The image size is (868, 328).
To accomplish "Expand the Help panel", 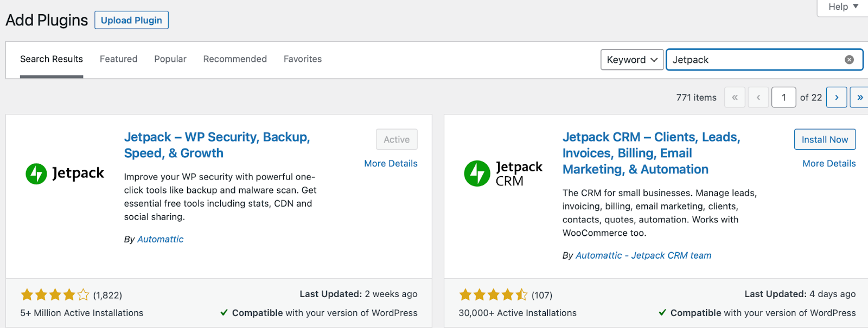I will coord(843,7).
